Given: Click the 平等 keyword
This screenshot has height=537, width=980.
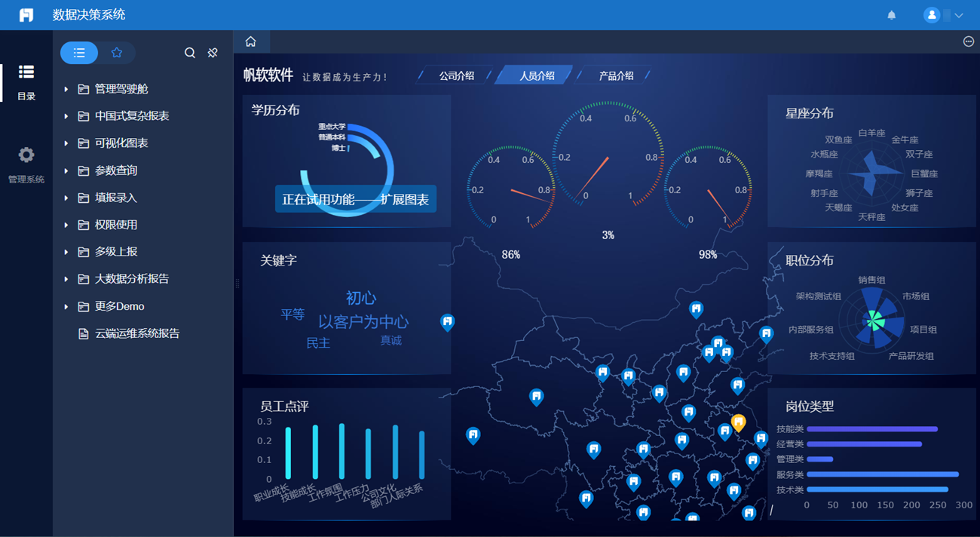Looking at the screenshot, I should 292,314.
